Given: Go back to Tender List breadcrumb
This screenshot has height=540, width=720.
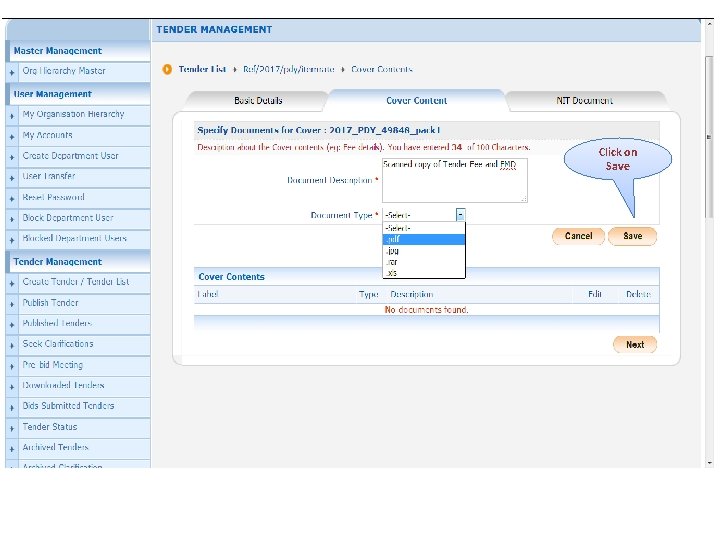Looking at the screenshot, I should 202,69.
